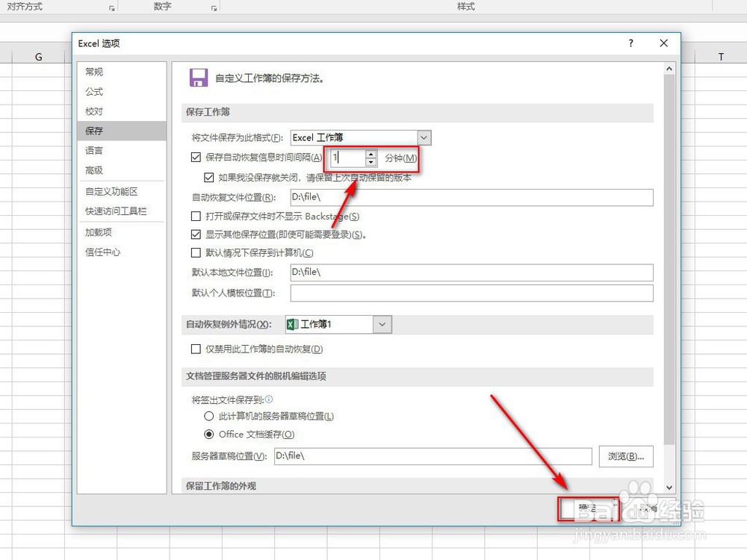Open the 数字 group dialog launcher

point(214,8)
